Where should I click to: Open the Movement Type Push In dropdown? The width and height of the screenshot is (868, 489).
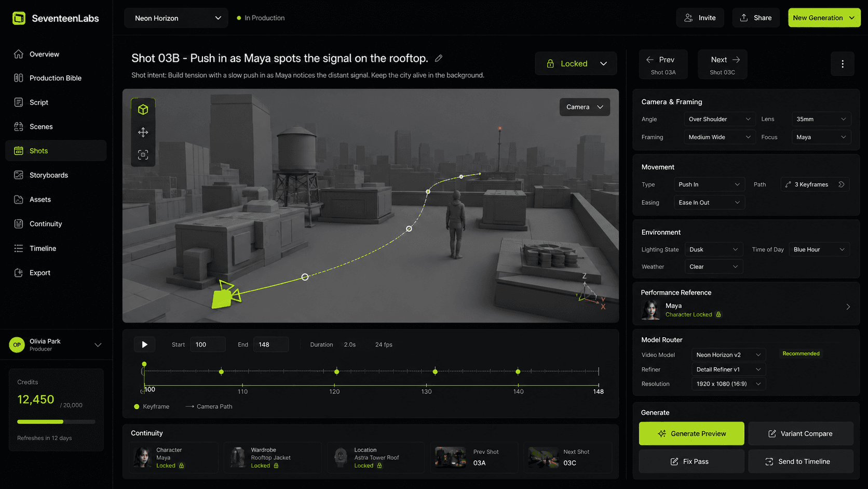pyautogui.click(x=709, y=184)
